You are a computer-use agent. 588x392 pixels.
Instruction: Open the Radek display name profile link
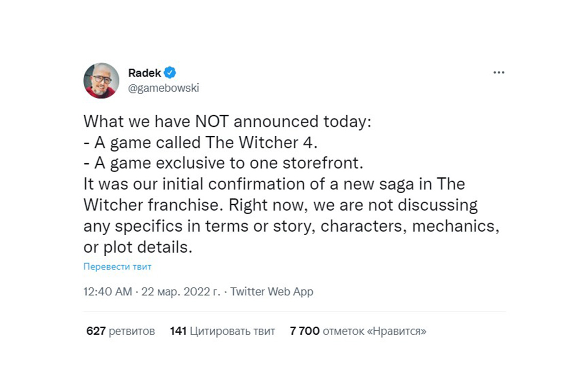click(x=144, y=73)
